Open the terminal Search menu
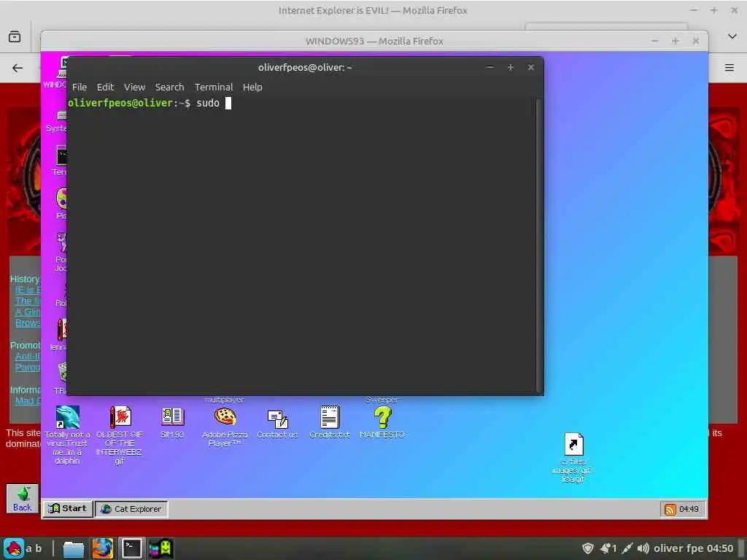 click(x=169, y=87)
